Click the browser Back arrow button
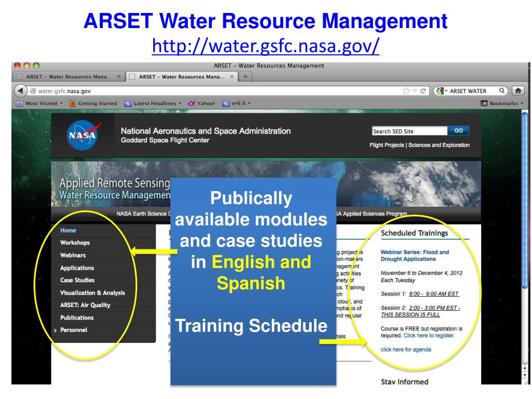This screenshot has height=399, width=532. 20,91
